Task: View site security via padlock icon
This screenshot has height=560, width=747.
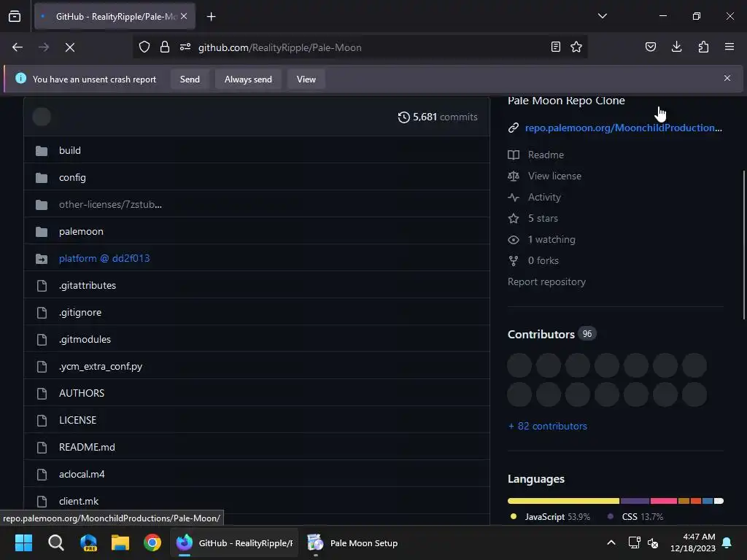Action: click(165, 47)
